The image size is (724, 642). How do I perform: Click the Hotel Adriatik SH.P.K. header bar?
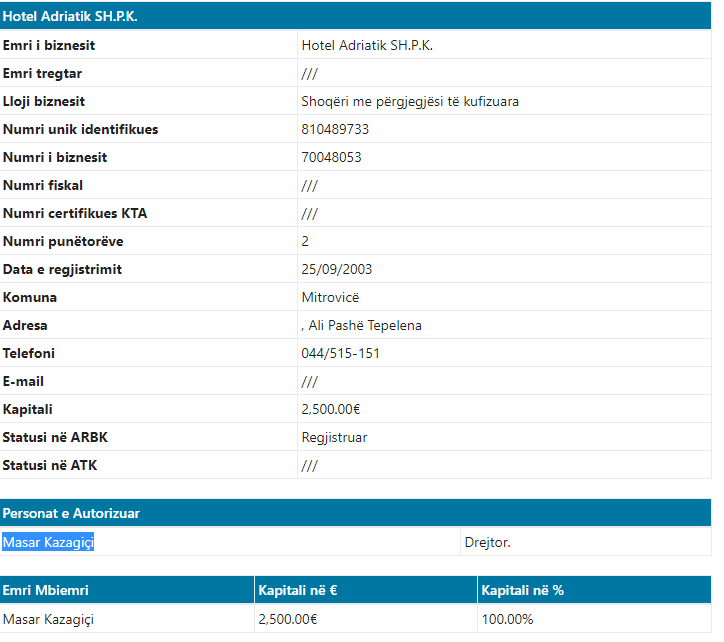pyautogui.click(x=356, y=17)
